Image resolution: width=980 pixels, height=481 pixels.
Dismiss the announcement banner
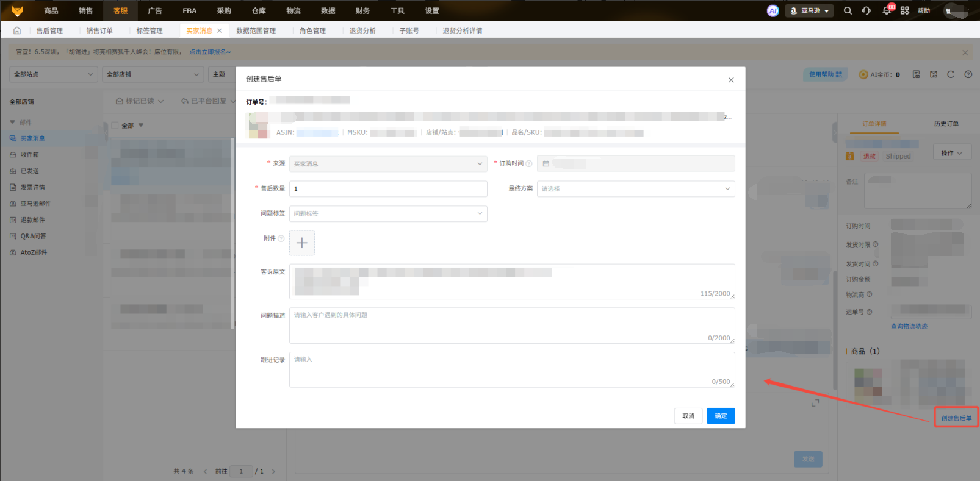[965, 52]
